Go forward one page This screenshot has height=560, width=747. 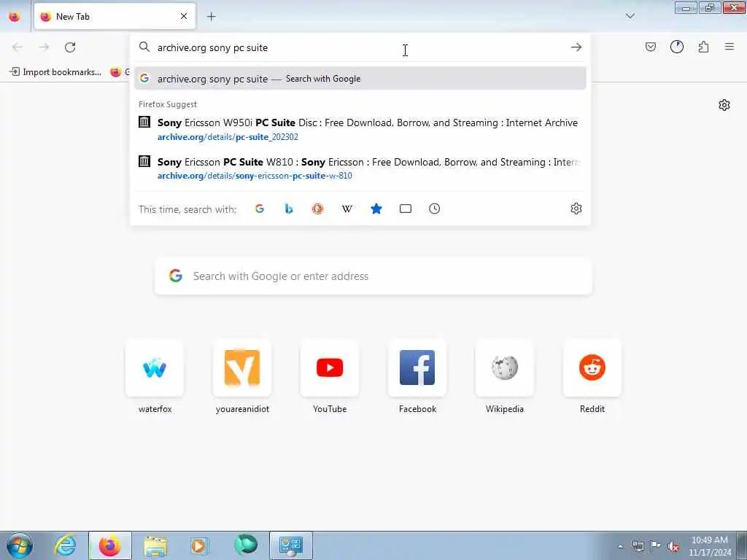coord(44,47)
